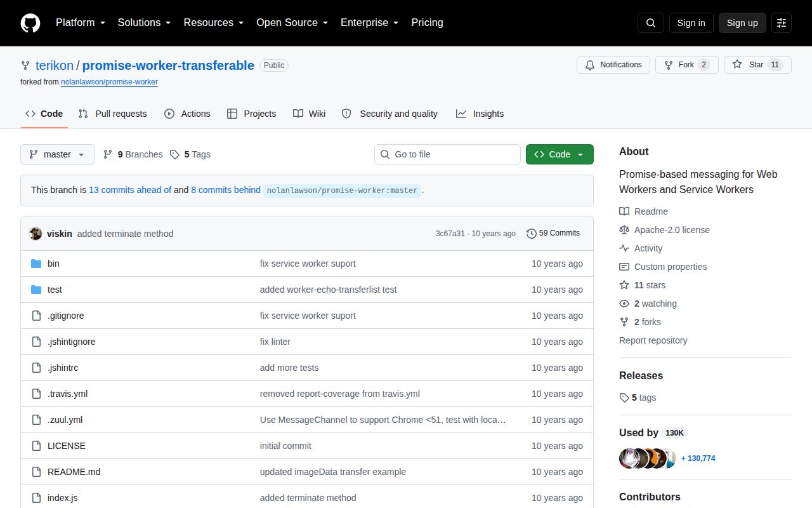Click the history clock icon for 59 Commits

(x=532, y=234)
